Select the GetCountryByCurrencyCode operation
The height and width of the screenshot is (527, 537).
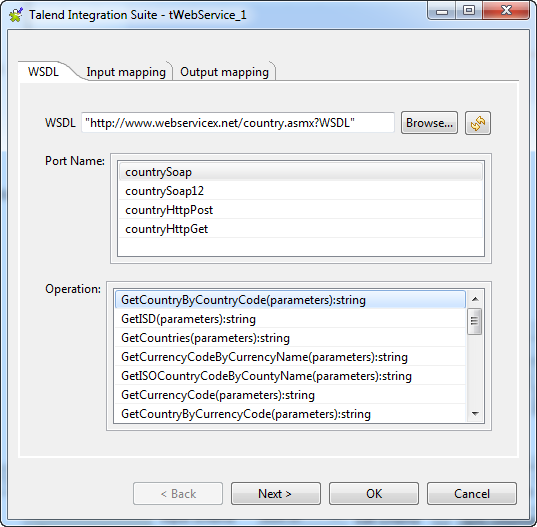(x=290, y=414)
